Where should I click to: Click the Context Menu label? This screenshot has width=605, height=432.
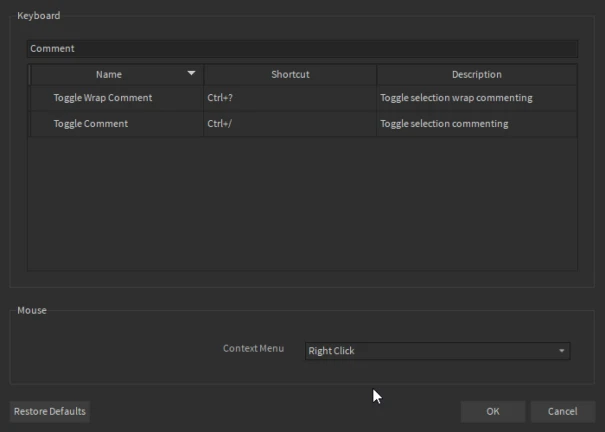253,349
